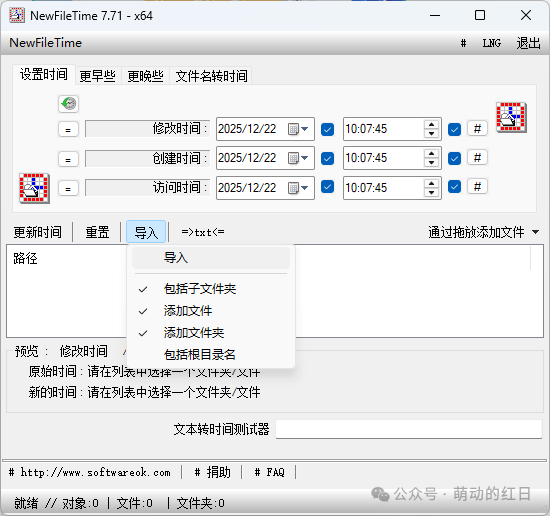
Task: Open the 修改时间 date calendar dropdown
Action: (x=298, y=129)
